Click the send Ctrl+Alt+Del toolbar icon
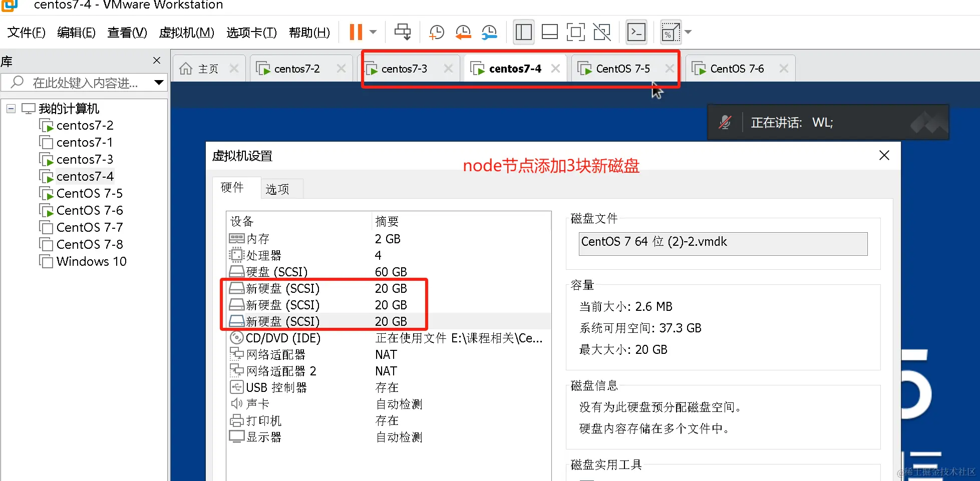Viewport: 980px width, 481px height. 403,32
